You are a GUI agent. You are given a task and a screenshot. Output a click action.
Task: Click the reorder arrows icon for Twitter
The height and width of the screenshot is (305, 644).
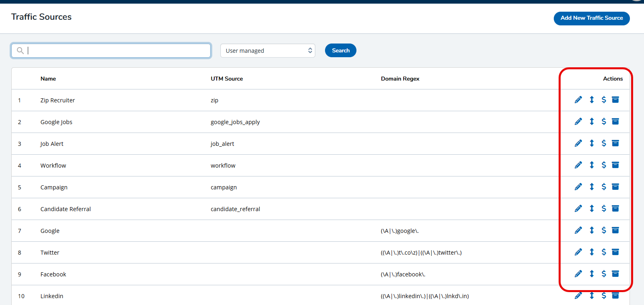592,252
